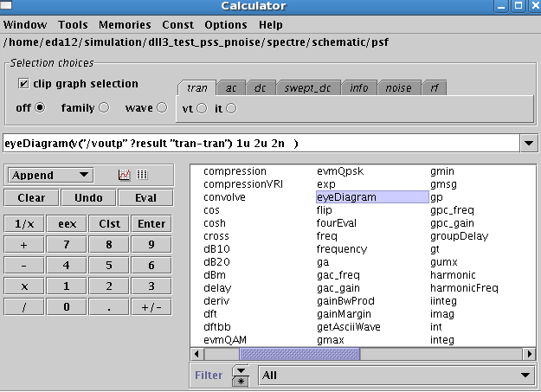The height and width of the screenshot is (392, 541).
Task: Select deriv function
Action: (x=216, y=301)
